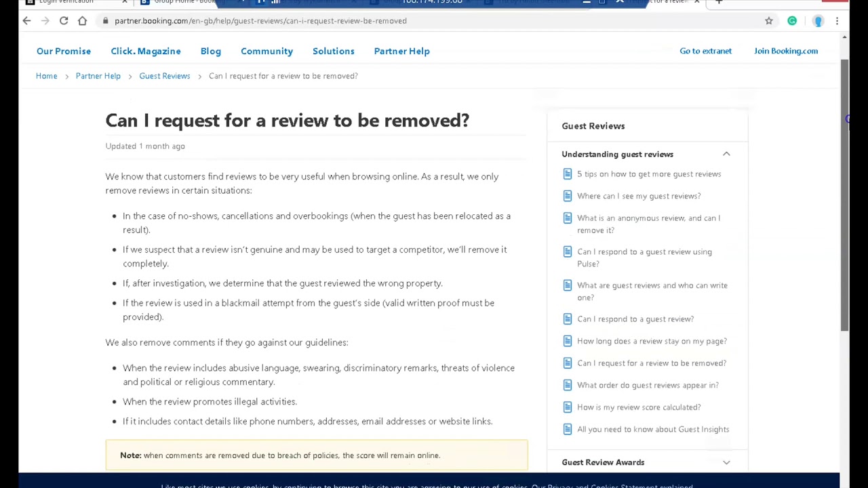Screen dimensions: 868x488
Task: Click document icon beside 'What order do guest reviews appear in?'
Action: pyautogui.click(x=568, y=385)
